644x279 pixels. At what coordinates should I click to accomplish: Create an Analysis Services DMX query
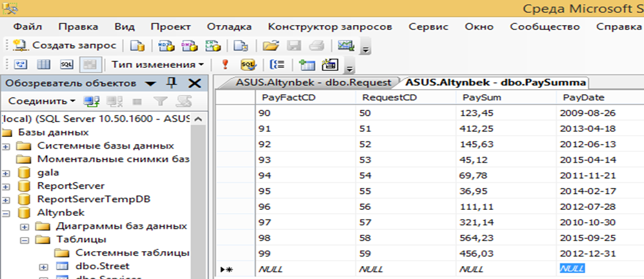190,46
